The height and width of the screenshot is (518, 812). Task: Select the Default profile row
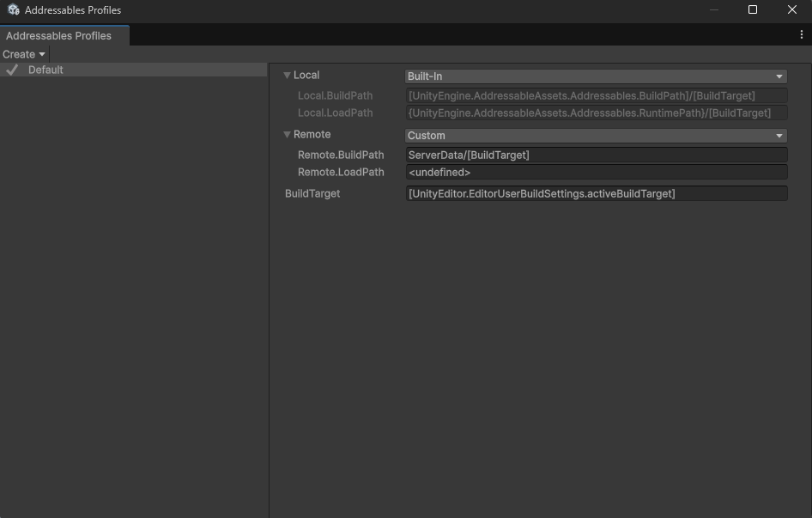[x=134, y=70]
